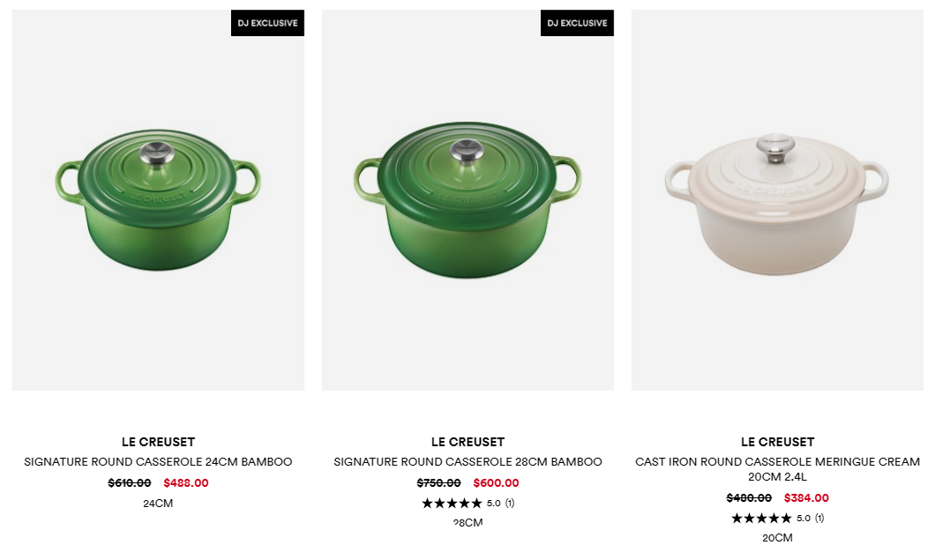Screen dimensions: 935x560
Task: Select the 20CM size option
Action: pyautogui.click(x=777, y=538)
